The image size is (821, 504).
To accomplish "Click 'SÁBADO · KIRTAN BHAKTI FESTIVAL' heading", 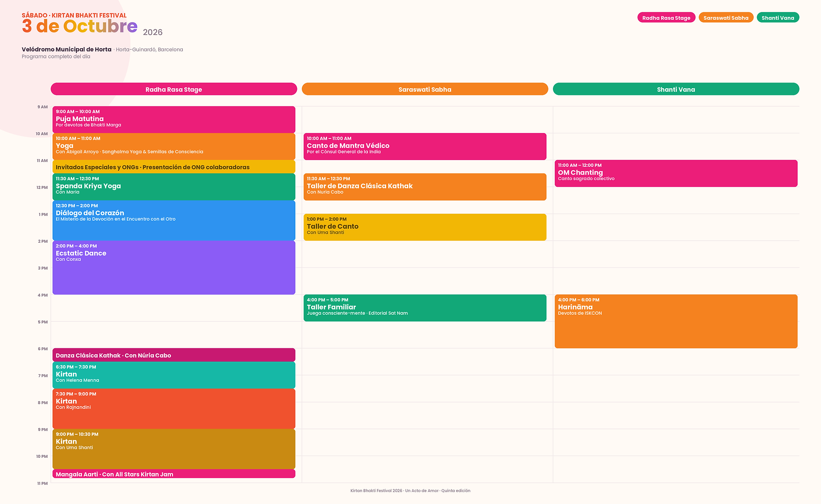I will point(74,16).
